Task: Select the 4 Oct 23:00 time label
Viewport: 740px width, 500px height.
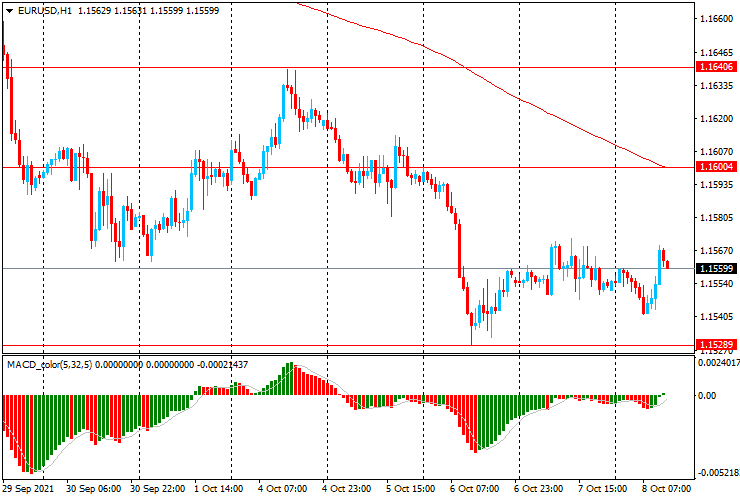Action: (x=346, y=488)
